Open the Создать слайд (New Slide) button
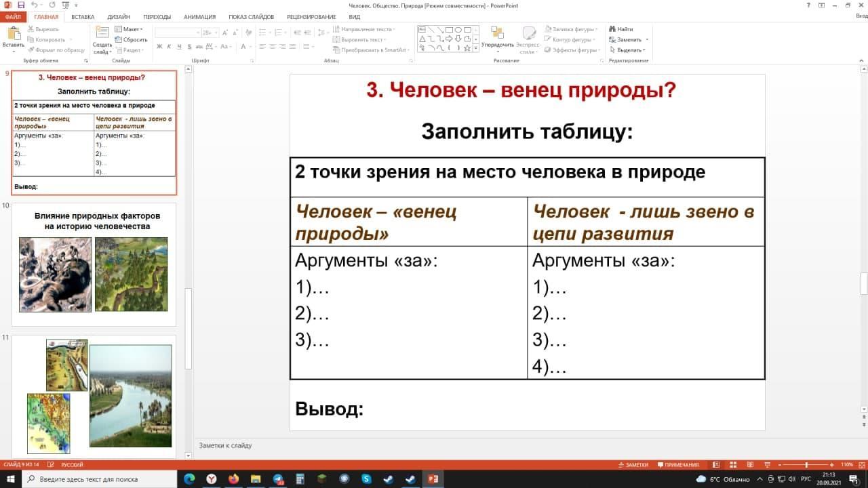Screen dimensions: 868x488 (102, 41)
